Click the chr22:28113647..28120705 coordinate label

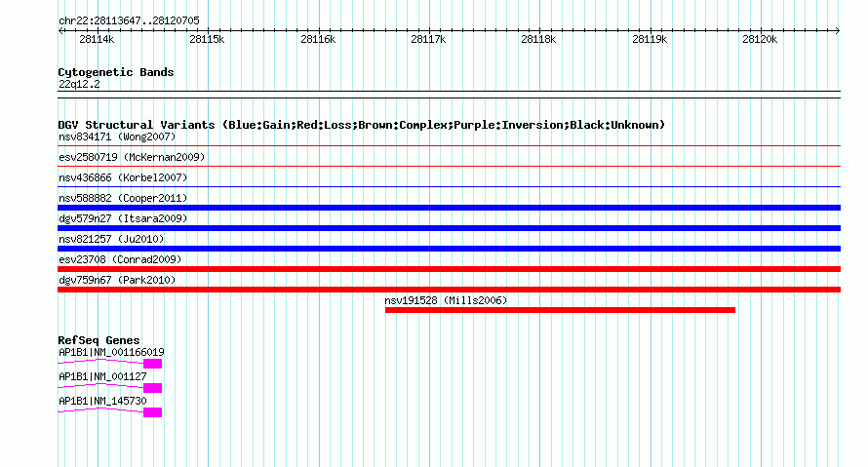click(x=129, y=20)
